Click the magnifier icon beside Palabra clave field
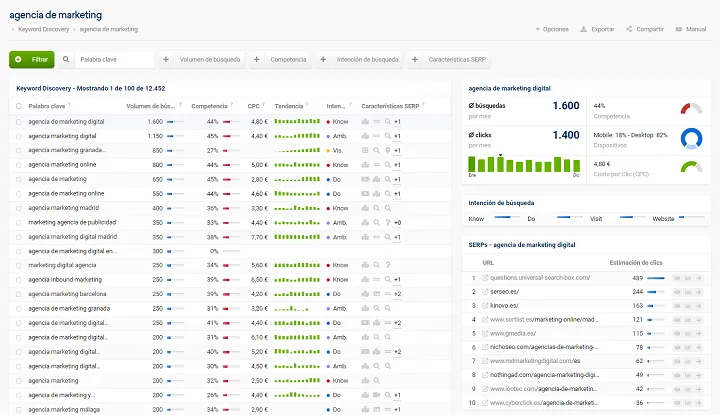This screenshot has width=720, height=415. [66, 59]
